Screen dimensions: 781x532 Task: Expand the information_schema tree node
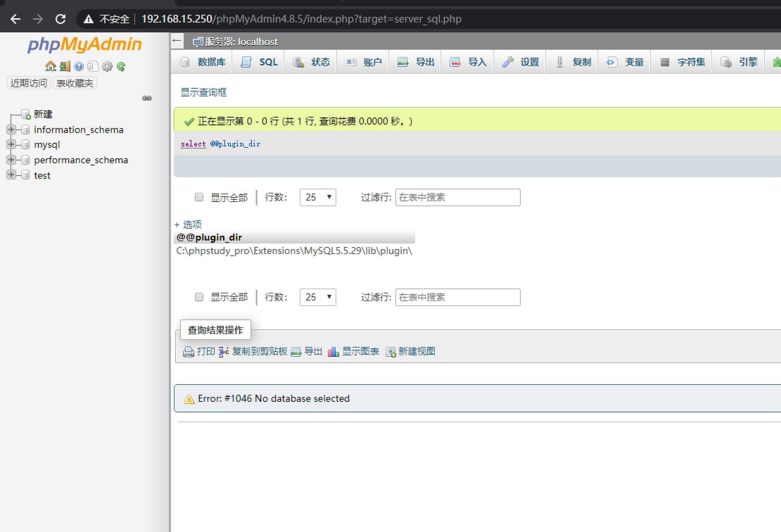pos(11,129)
